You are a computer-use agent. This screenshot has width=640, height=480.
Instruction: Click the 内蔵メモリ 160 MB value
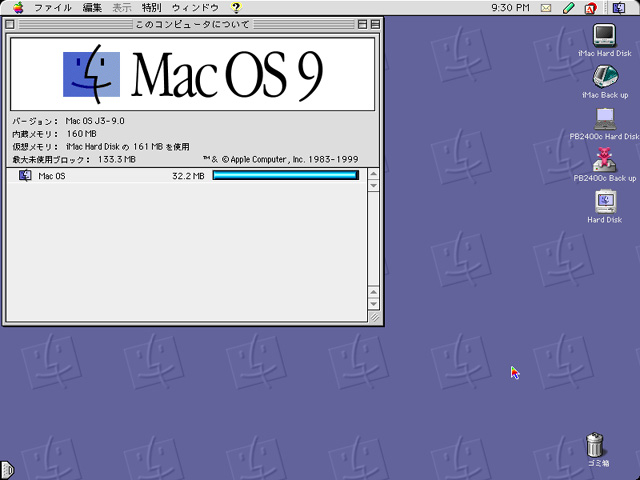pyautogui.click(x=82, y=133)
